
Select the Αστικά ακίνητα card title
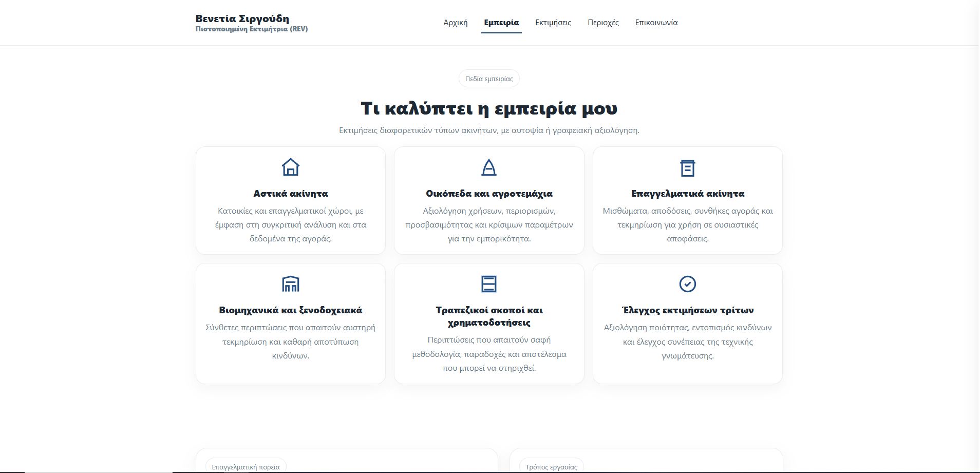[x=291, y=194]
